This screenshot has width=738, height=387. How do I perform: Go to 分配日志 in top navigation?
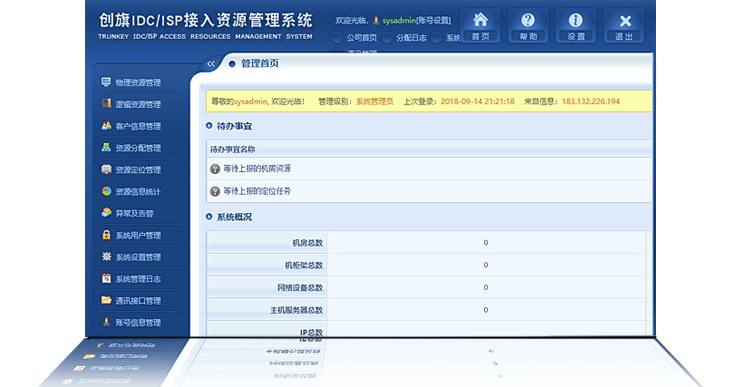click(411, 38)
